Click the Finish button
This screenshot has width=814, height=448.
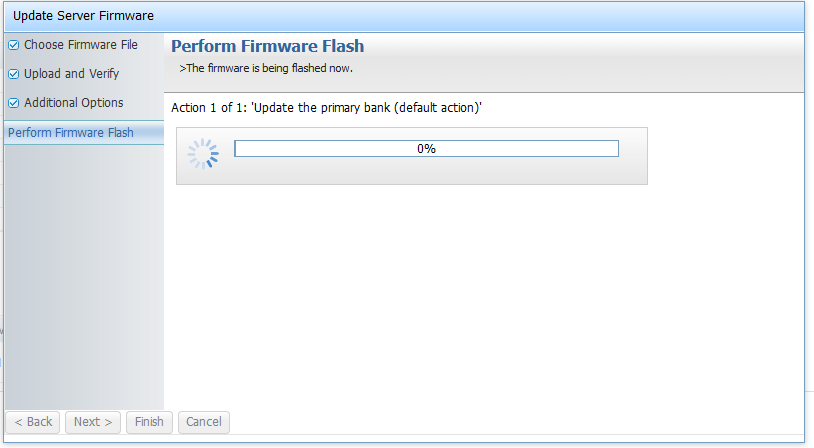(x=149, y=422)
